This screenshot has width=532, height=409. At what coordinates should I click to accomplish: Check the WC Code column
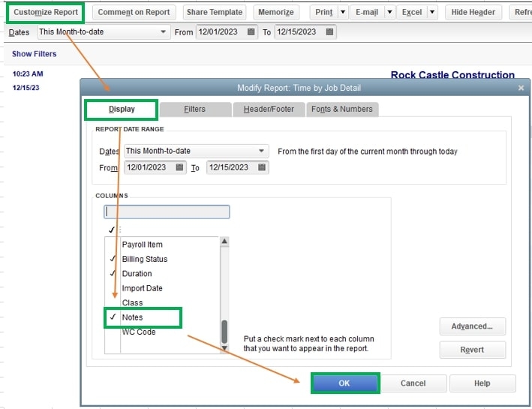(113, 332)
